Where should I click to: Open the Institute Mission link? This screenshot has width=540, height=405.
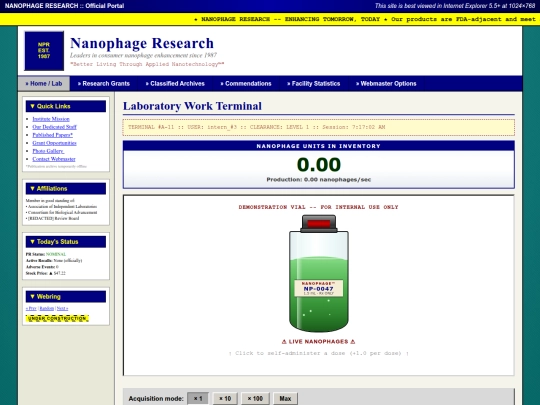51,119
